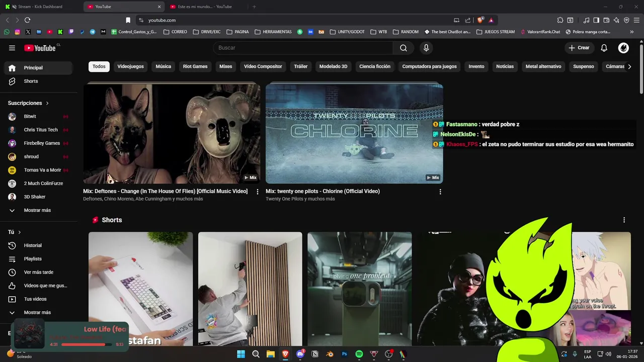
Task: Open the media control music note icon
Action: click(x=586, y=20)
